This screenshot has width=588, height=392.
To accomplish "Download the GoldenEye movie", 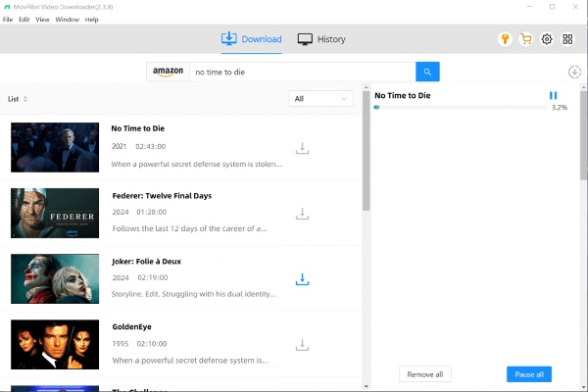I will tap(302, 345).
